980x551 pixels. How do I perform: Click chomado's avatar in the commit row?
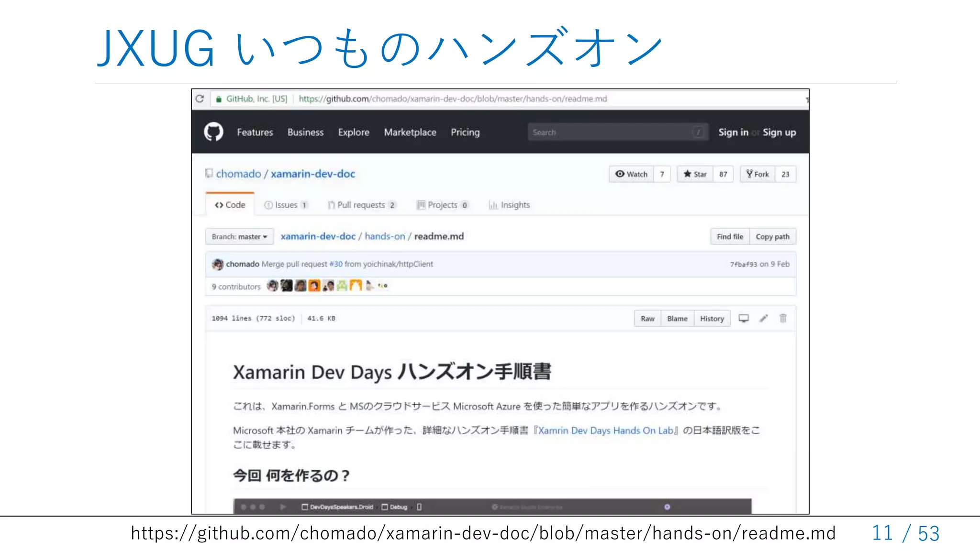(218, 264)
